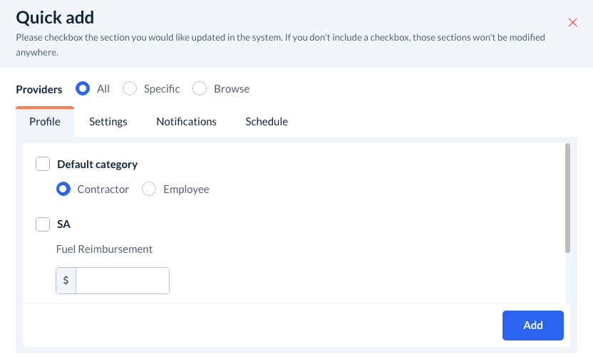Open the Settings tab
The width and height of the screenshot is (593, 364).
(108, 122)
